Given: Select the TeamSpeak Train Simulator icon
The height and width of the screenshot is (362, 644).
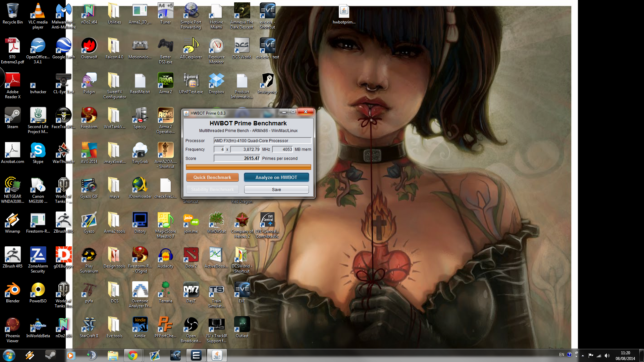Looking at the screenshot, I should (x=216, y=295).
